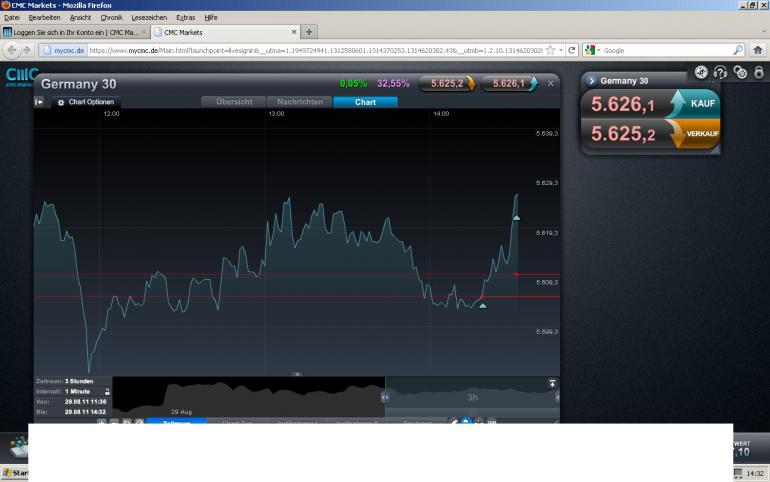
Task: Go back with the browser back arrow
Action: click(12, 50)
